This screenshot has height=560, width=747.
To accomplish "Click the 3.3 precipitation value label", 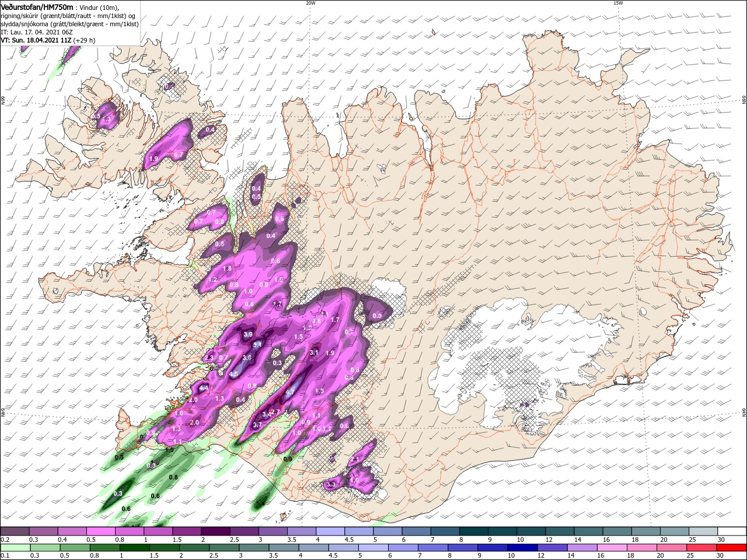I will point(331,484).
